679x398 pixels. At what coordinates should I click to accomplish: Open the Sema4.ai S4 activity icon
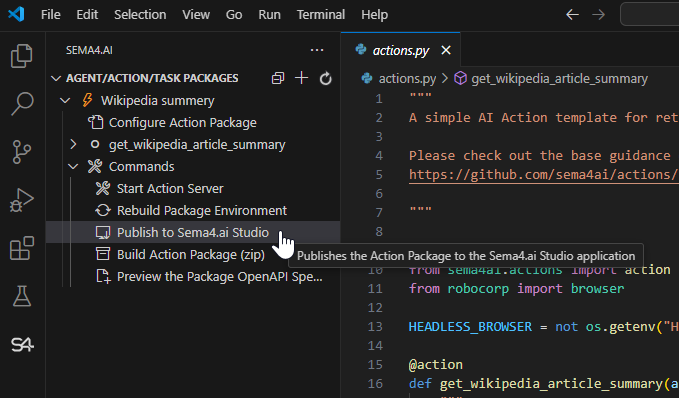coord(23,345)
